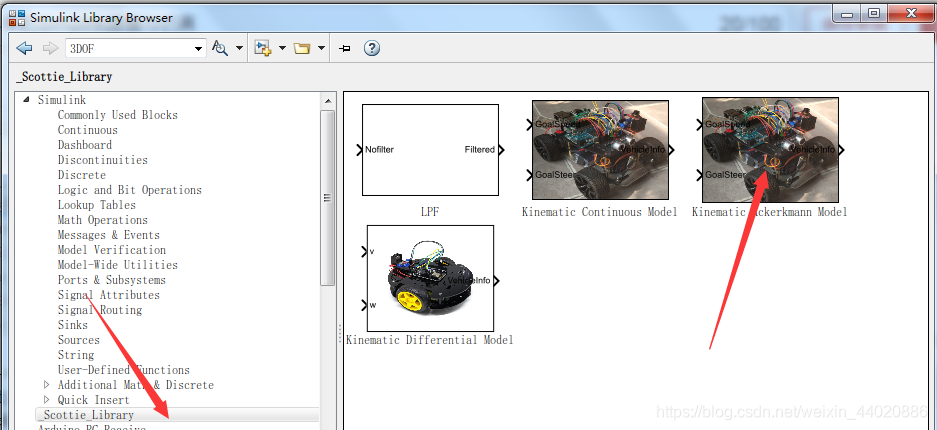Viewport: 937px width, 430px height.
Task: Click the open folder icon
Action: 302,48
